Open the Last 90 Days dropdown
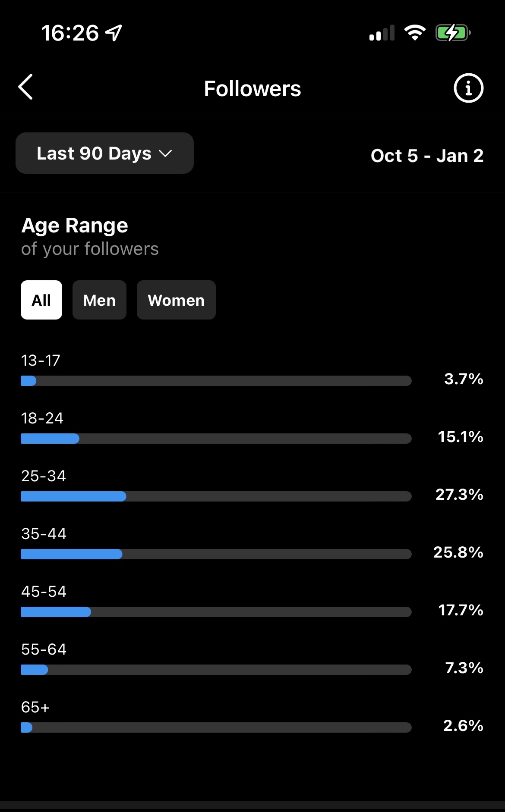 tap(104, 153)
